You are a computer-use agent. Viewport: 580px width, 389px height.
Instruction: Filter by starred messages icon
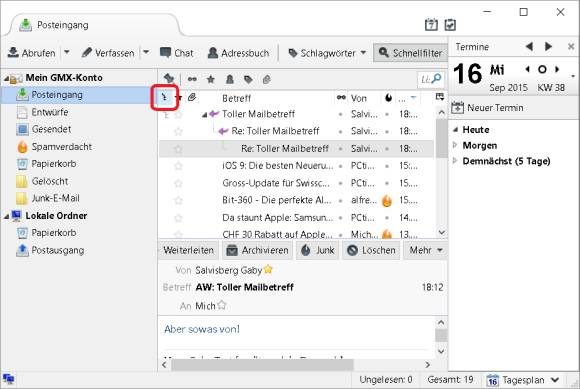click(210, 79)
